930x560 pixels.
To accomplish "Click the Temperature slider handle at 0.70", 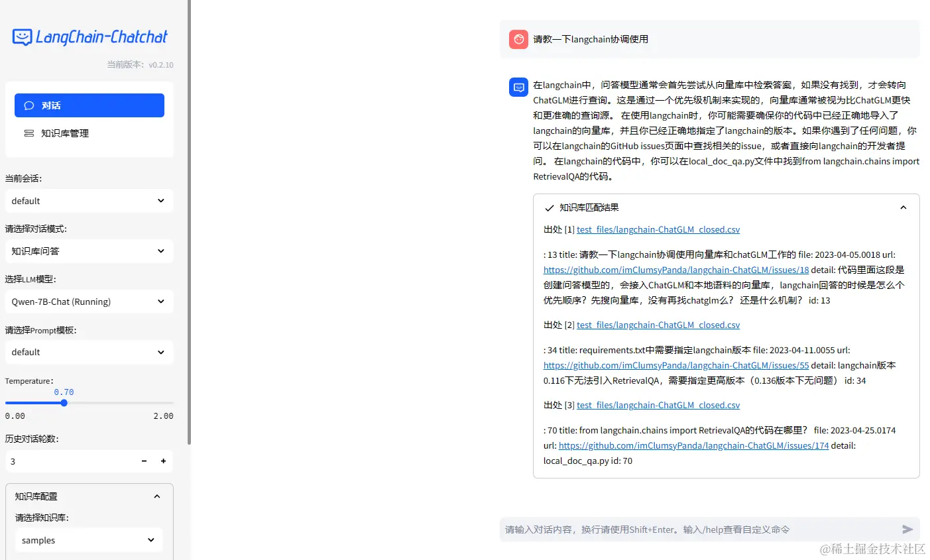I will [64, 403].
